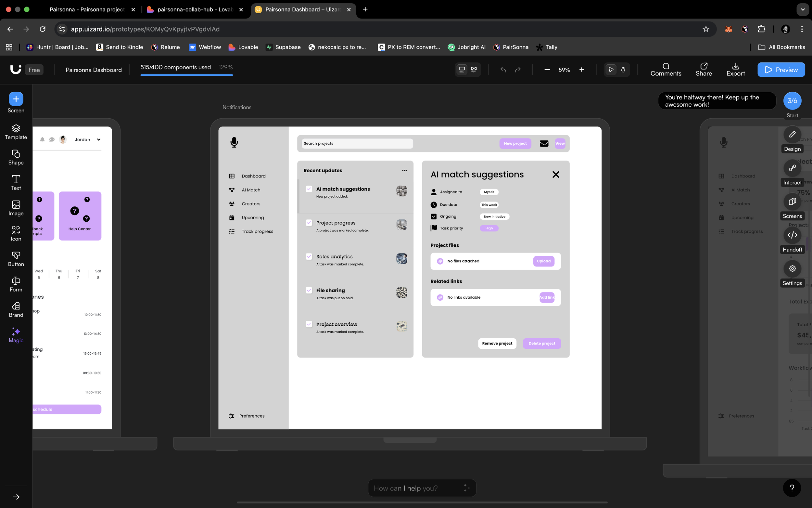This screenshot has height=508, width=812.
Task: Open the Magic tool in sidebar
Action: tap(16, 335)
